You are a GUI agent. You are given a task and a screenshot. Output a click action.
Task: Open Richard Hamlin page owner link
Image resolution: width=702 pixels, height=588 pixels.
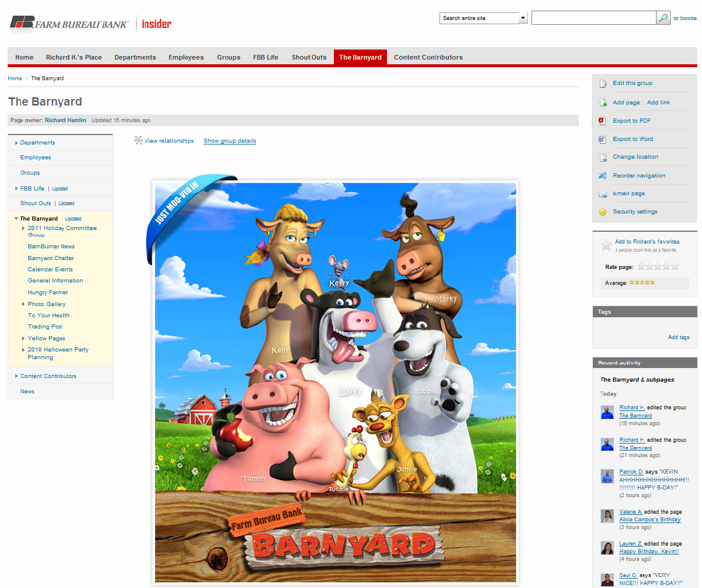65,120
